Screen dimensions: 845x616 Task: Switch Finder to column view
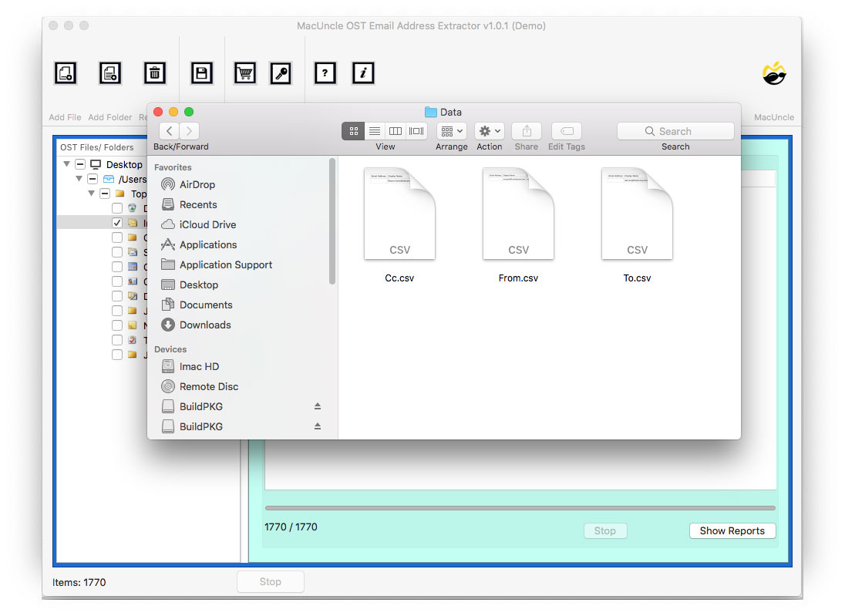pos(396,131)
